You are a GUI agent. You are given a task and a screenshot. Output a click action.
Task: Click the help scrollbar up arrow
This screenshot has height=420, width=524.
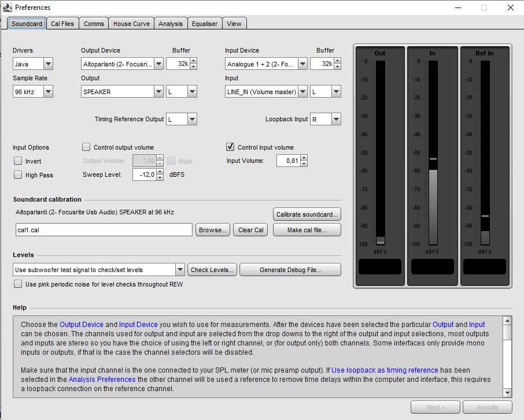pyautogui.click(x=507, y=321)
